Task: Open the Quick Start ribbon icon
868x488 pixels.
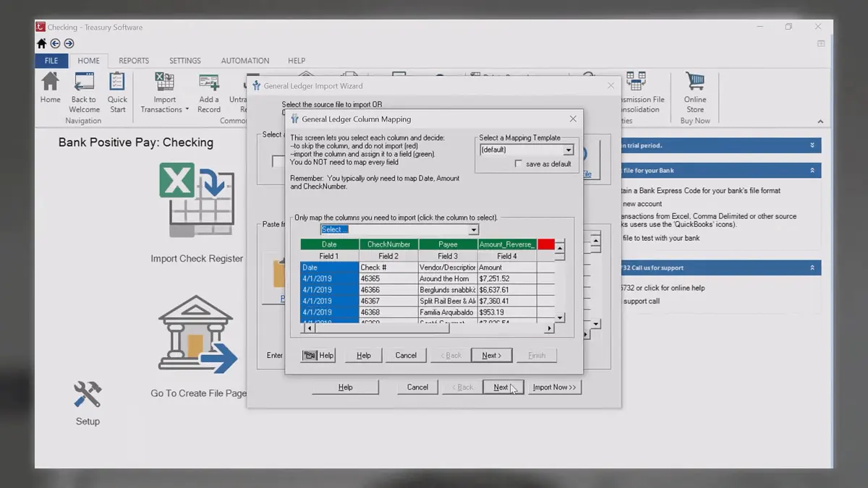Action: point(117,93)
